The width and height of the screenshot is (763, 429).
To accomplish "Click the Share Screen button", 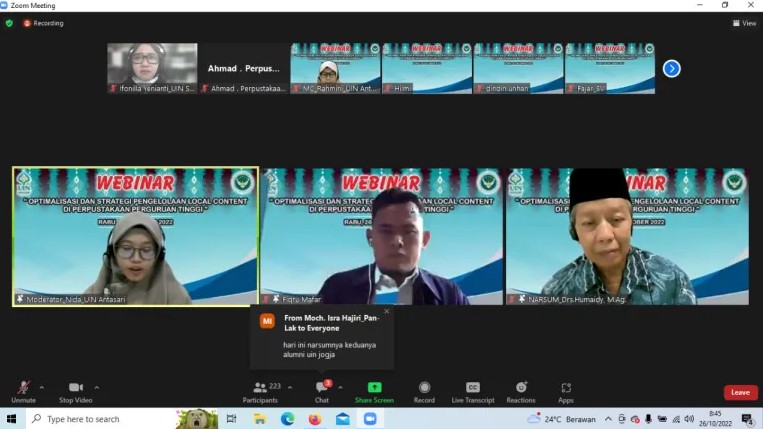I will pos(374,392).
